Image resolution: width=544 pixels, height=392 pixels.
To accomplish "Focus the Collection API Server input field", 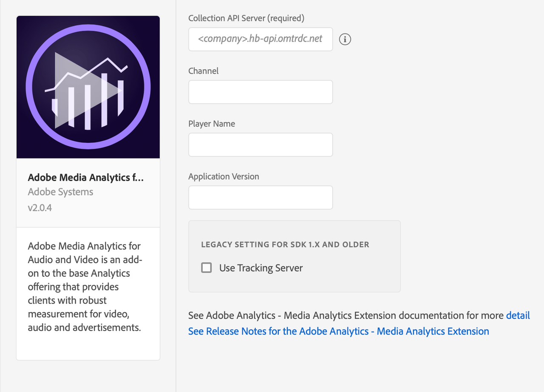I will (x=261, y=39).
